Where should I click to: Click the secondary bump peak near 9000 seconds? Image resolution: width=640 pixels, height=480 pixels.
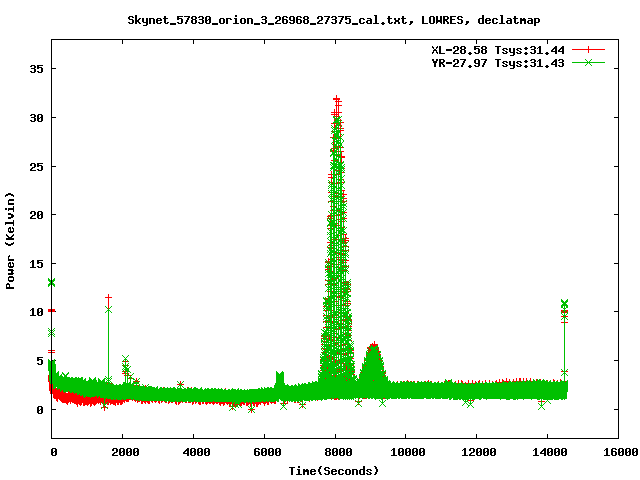tap(373, 346)
